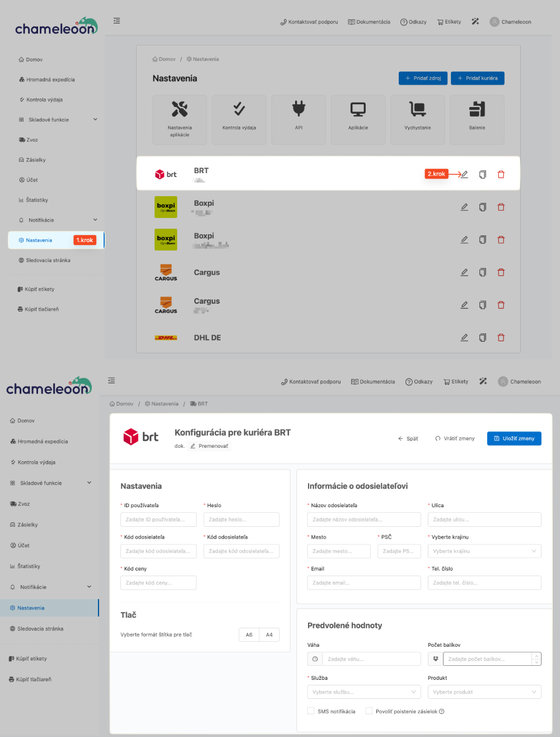Delete the BRT courier via trash icon
This screenshot has height=737, width=560.
click(x=501, y=174)
